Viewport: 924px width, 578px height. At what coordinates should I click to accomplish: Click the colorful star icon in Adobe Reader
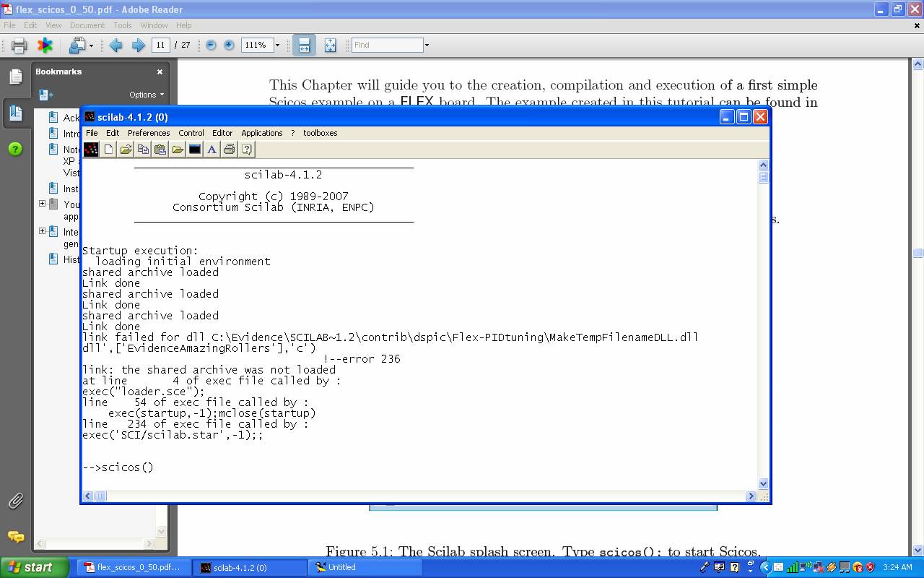(45, 45)
